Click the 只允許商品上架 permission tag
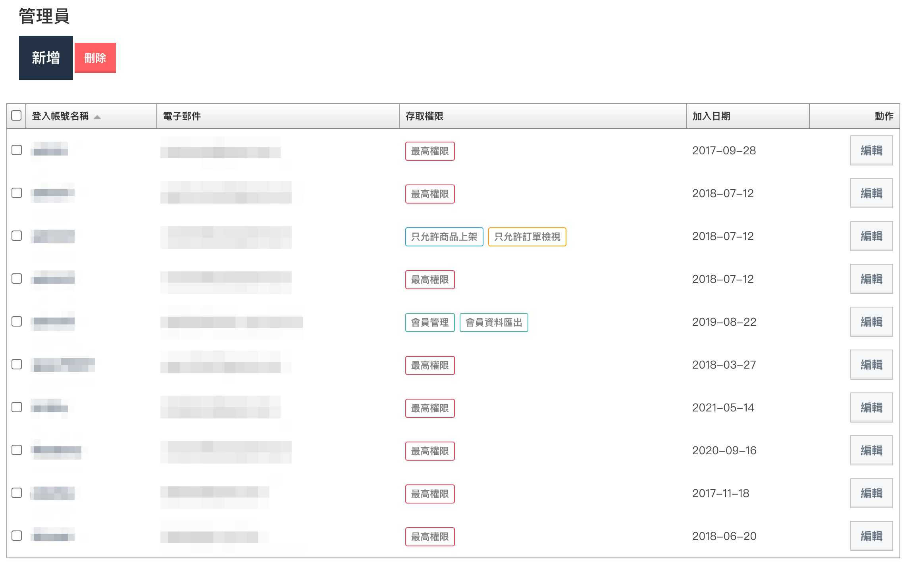Viewport: 909px width, 588px height. (x=444, y=237)
